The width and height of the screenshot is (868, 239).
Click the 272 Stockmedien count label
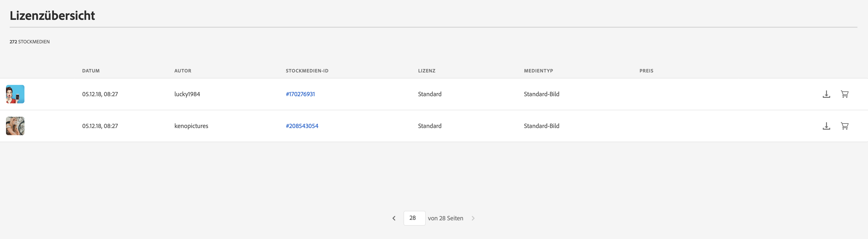pyautogui.click(x=30, y=42)
